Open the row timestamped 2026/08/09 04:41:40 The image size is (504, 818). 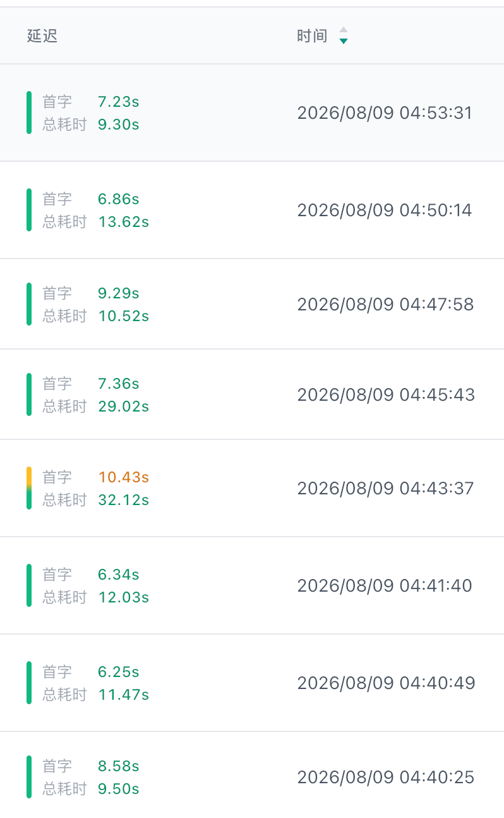[x=252, y=585]
